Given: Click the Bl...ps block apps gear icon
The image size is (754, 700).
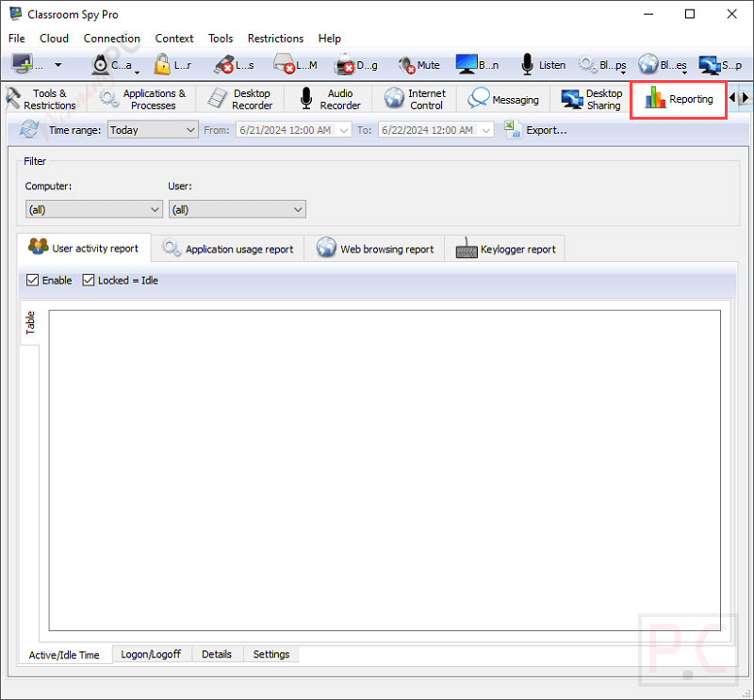Looking at the screenshot, I should (587, 64).
